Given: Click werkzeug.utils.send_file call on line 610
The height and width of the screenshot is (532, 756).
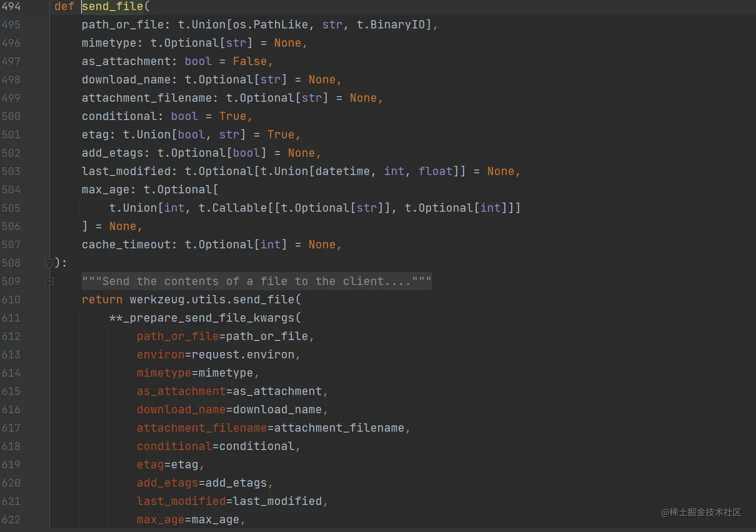Looking at the screenshot, I should [x=212, y=299].
